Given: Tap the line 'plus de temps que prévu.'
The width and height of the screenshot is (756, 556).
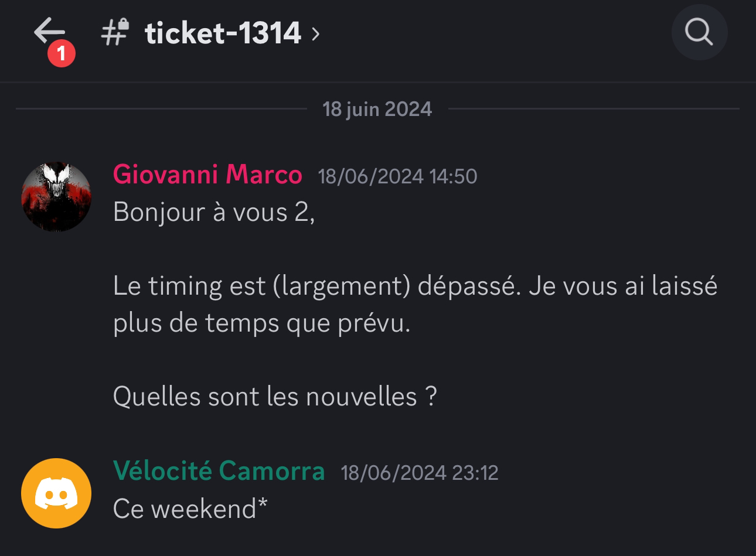Looking at the screenshot, I should pos(262,323).
